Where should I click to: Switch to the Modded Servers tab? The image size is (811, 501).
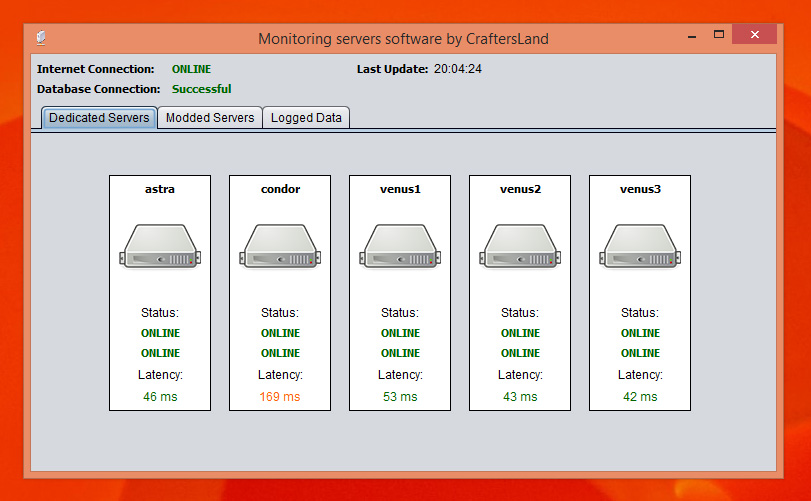point(210,118)
